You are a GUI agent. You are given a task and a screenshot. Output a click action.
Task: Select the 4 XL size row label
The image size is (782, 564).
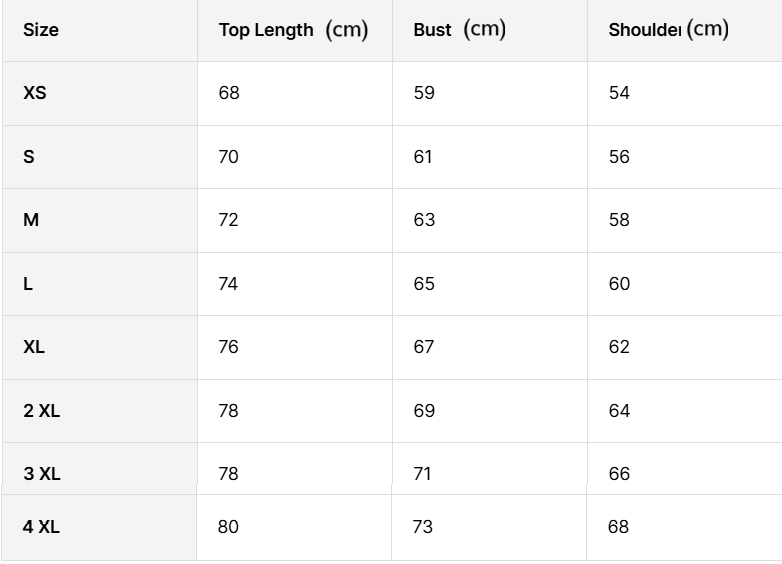point(42,527)
